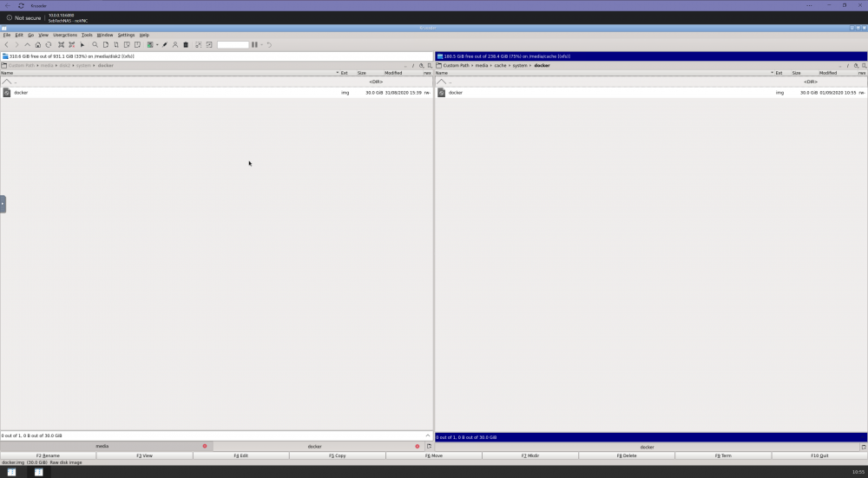Click the F8 Delete button
868x478 pixels.
(x=627, y=455)
